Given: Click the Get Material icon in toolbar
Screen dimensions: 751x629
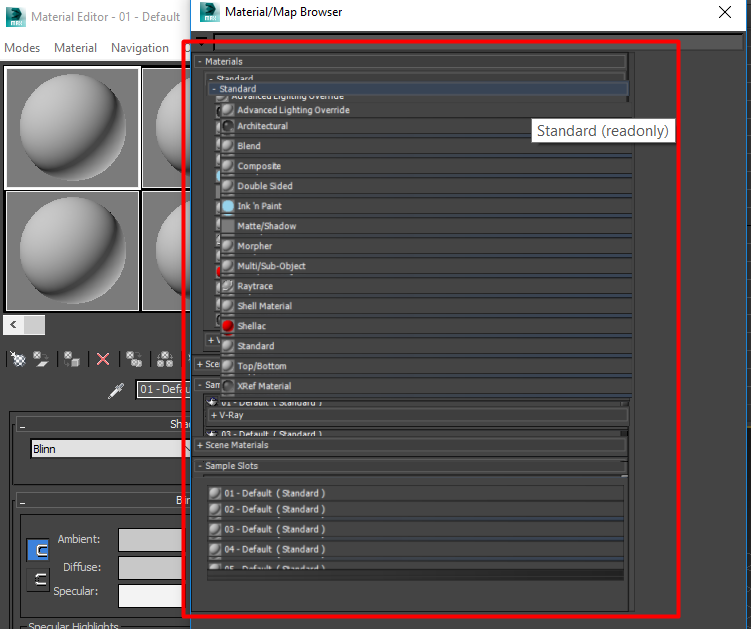Looking at the screenshot, I should pos(16,359).
